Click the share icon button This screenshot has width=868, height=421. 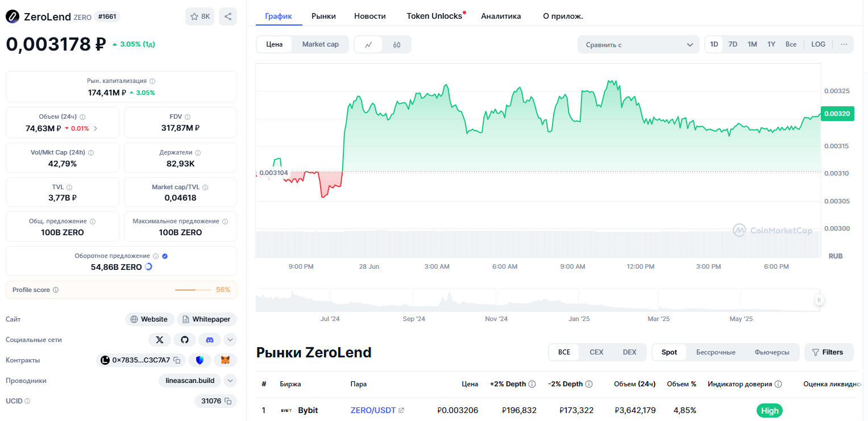point(228,16)
